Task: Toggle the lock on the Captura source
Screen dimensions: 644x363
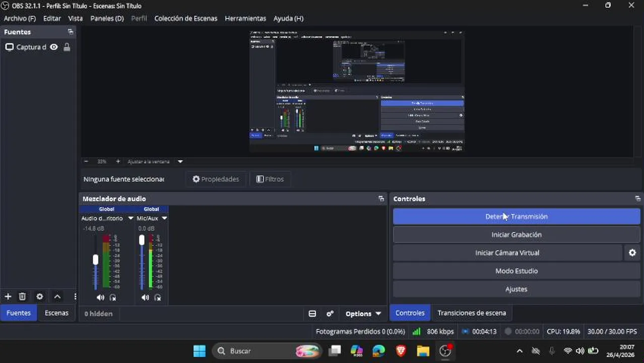Action: [67, 47]
